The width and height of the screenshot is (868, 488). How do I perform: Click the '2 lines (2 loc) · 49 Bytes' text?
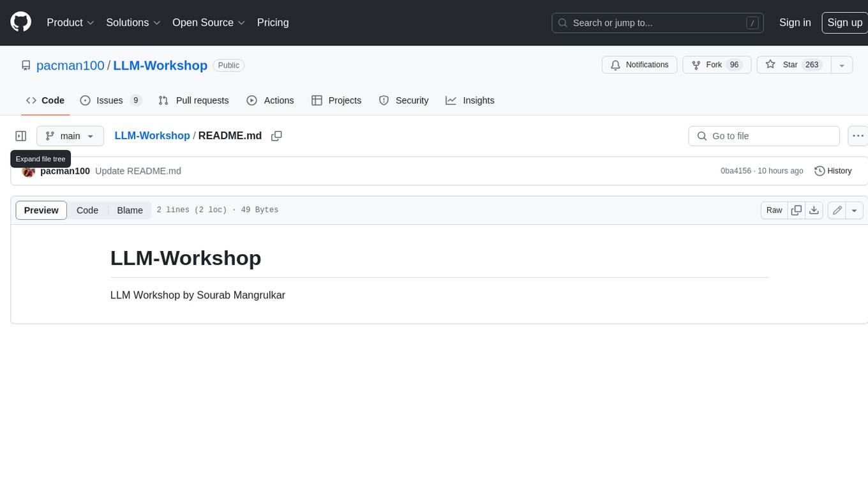[x=218, y=210]
